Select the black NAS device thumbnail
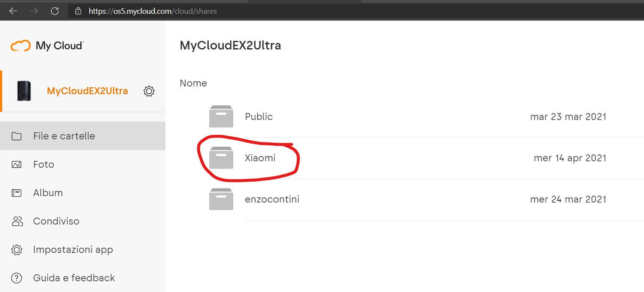The width and height of the screenshot is (644, 292). (24, 91)
